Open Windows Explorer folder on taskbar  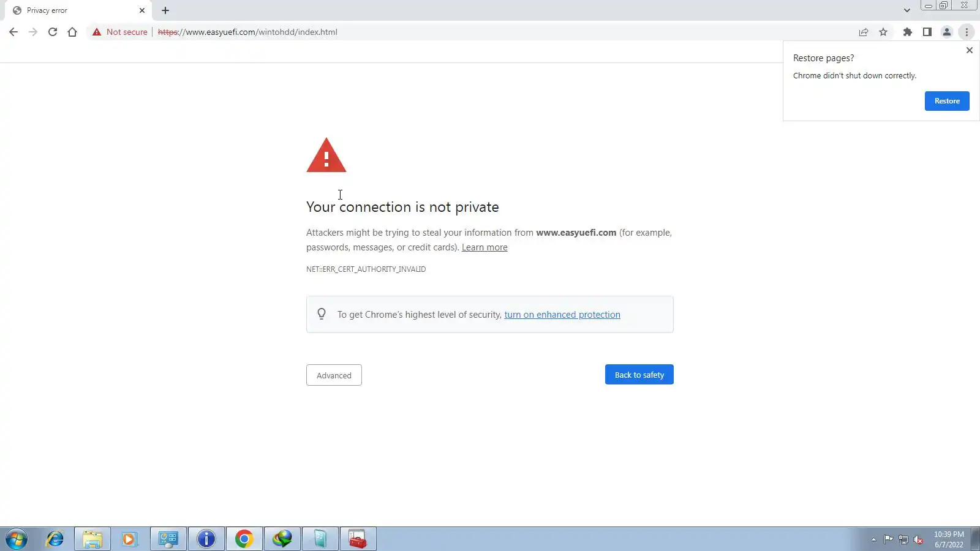[92, 539]
